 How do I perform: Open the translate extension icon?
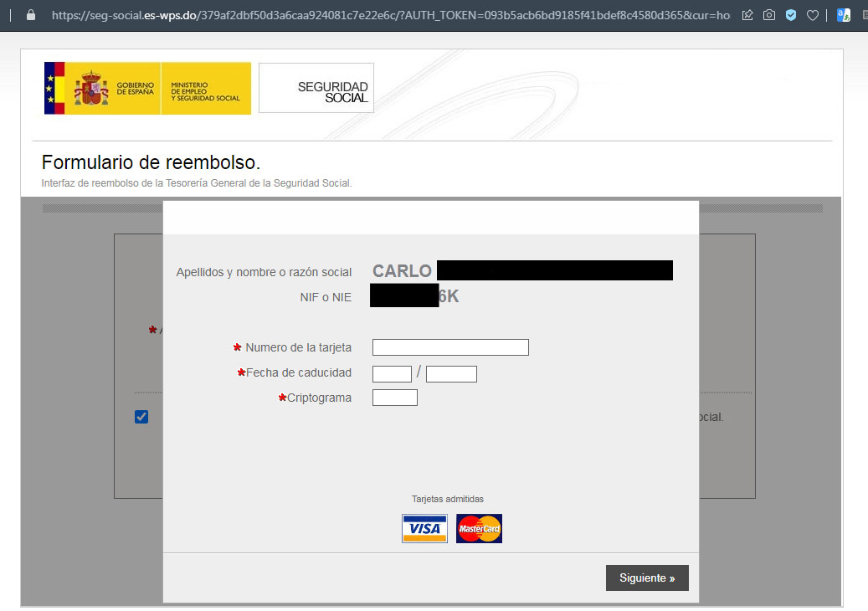tap(844, 15)
